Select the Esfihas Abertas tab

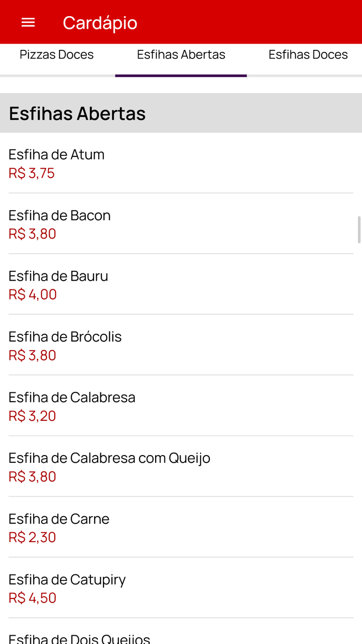[x=180, y=54]
